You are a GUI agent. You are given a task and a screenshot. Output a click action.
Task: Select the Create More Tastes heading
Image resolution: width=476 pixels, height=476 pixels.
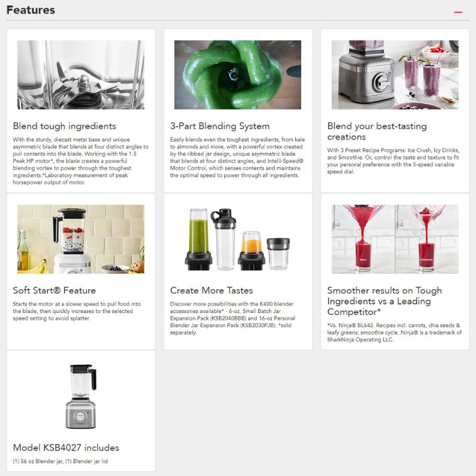(211, 290)
